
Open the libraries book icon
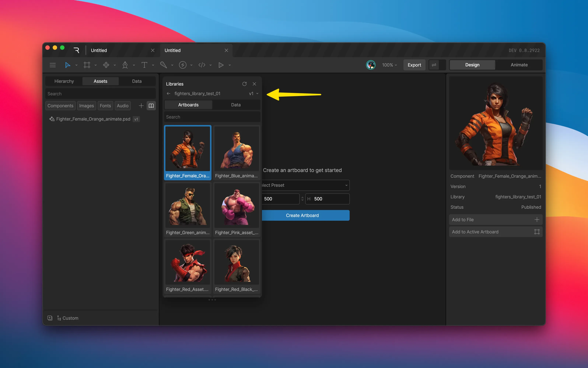point(151,106)
